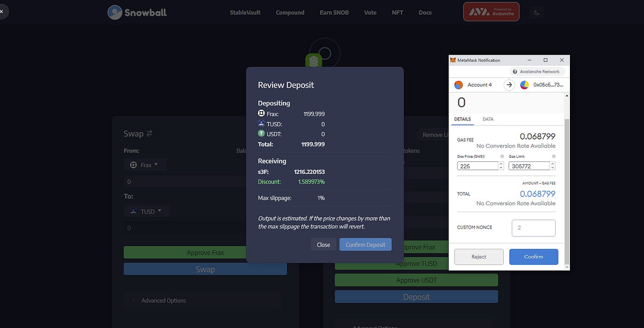Click the Discount value 1.589973%

(x=311, y=182)
